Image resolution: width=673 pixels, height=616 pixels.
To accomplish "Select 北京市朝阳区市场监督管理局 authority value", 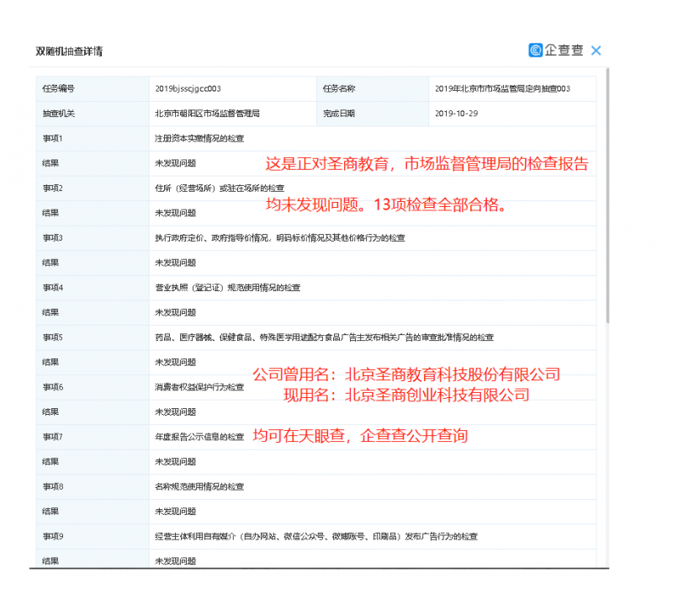I will point(207,114).
